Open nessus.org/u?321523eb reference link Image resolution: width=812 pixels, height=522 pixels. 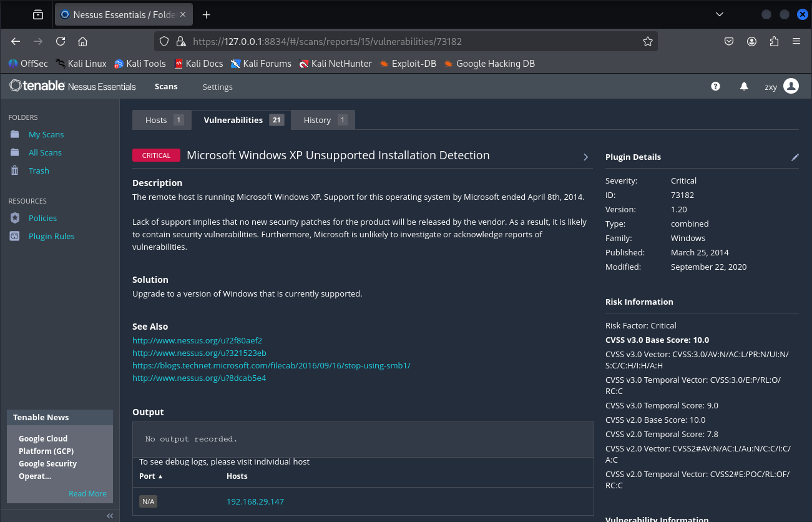[x=199, y=353]
